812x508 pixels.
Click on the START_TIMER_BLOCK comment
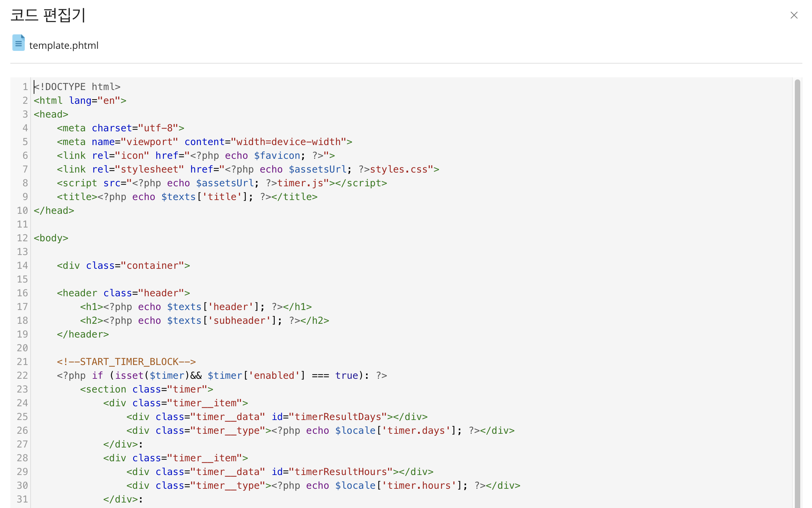(126, 362)
